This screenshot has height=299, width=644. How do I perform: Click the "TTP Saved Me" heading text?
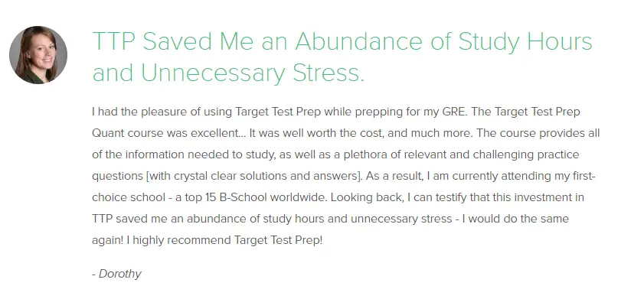173,41
